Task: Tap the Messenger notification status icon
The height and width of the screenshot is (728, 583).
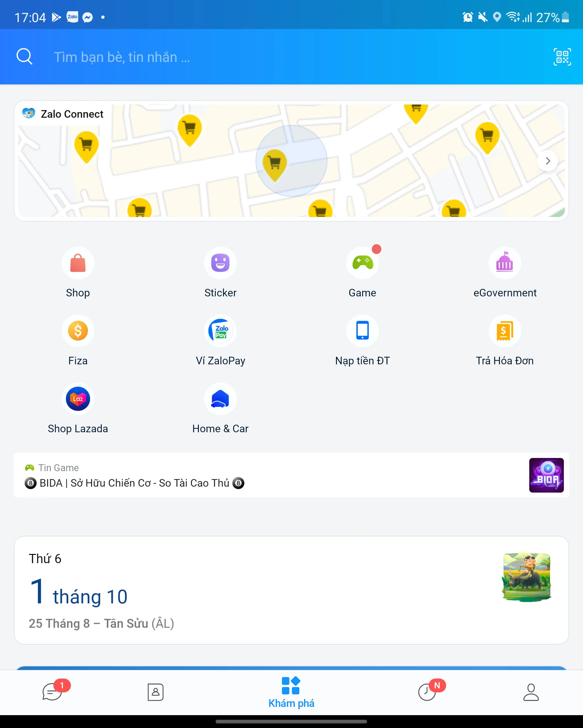Action: click(87, 17)
